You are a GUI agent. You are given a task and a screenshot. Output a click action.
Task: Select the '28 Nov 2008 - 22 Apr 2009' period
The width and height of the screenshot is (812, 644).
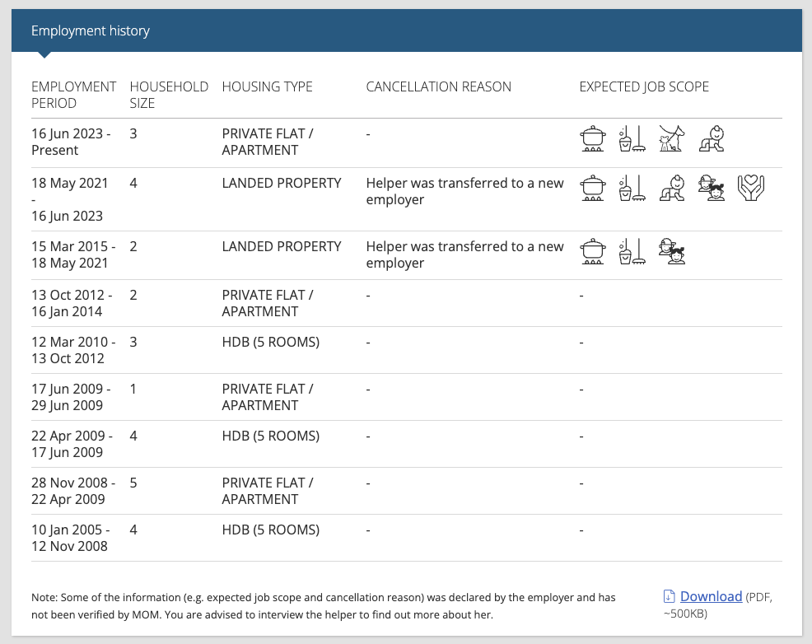pos(73,491)
